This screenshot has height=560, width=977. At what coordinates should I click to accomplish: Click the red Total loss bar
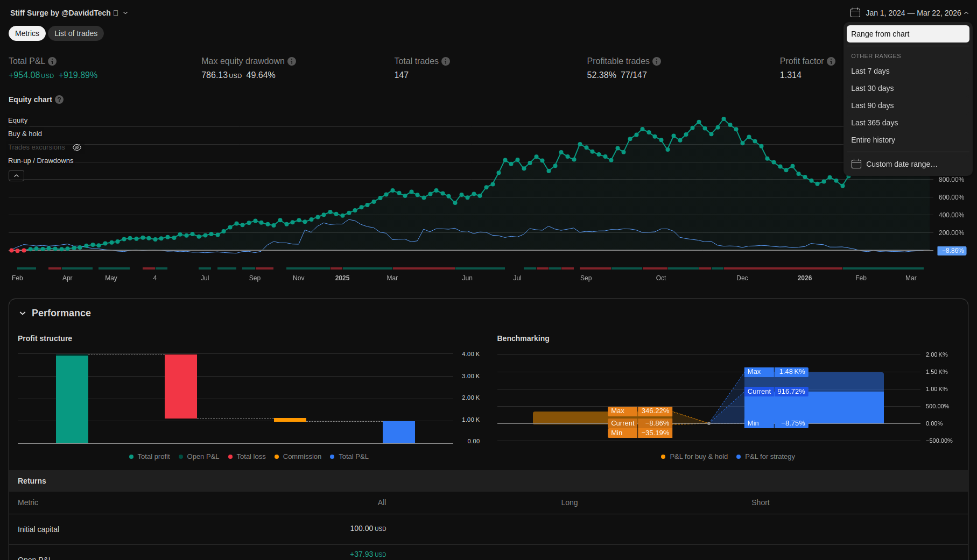coord(181,386)
